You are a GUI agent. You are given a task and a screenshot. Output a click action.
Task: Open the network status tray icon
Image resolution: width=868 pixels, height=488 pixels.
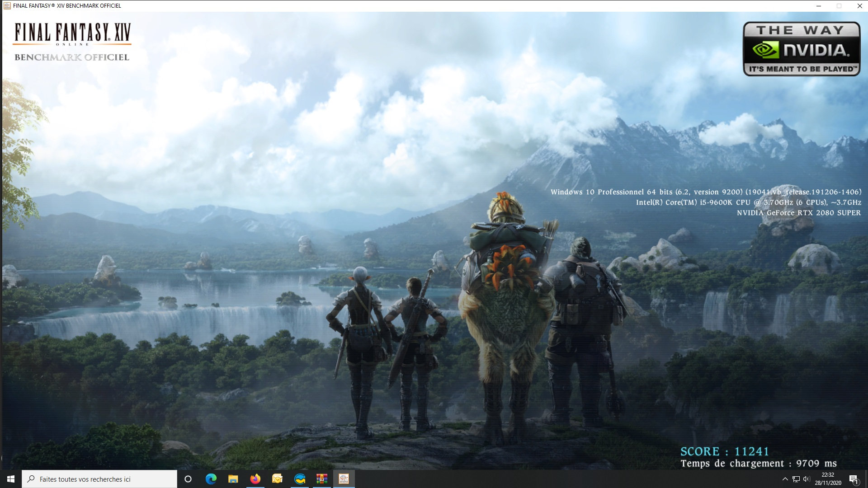(796, 479)
